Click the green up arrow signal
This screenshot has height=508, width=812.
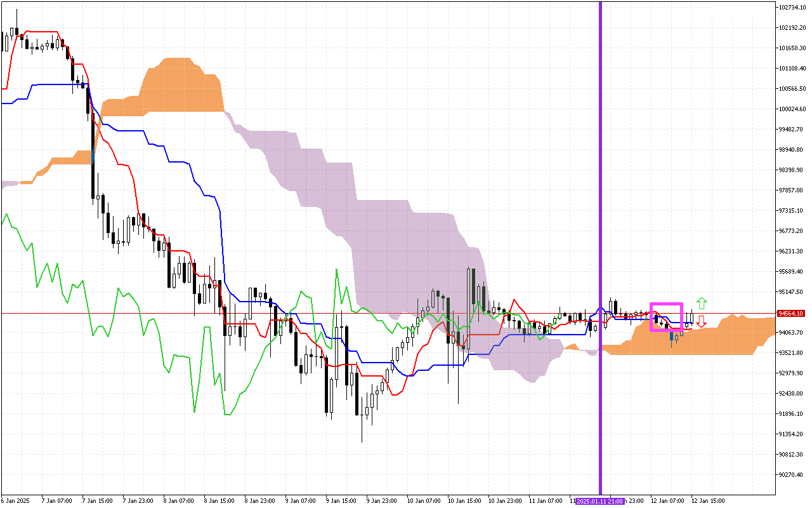[701, 304]
